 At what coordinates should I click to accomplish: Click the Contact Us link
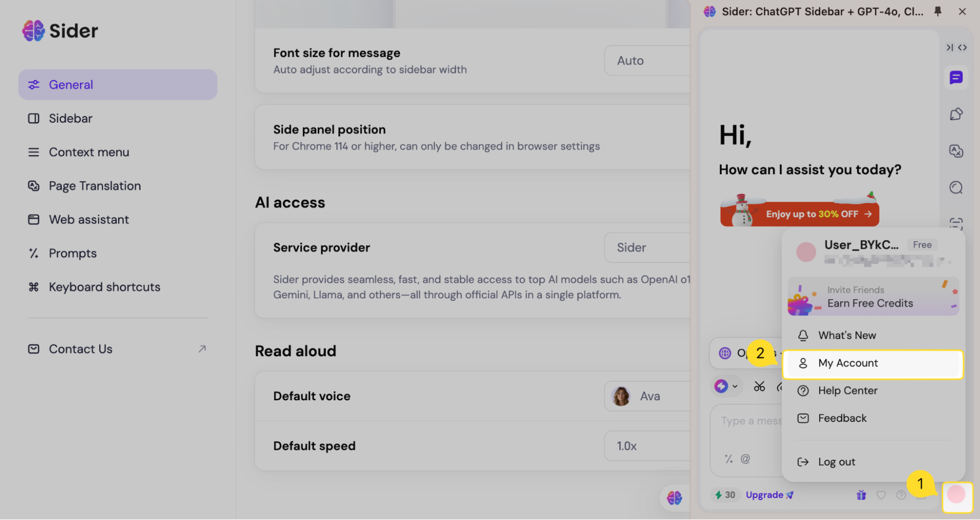(118, 349)
